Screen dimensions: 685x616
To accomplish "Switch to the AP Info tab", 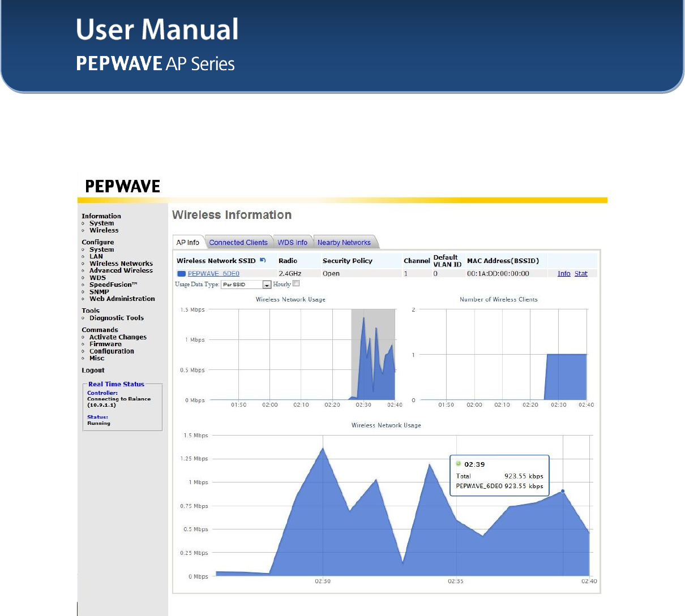I will [x=187, y=242].
